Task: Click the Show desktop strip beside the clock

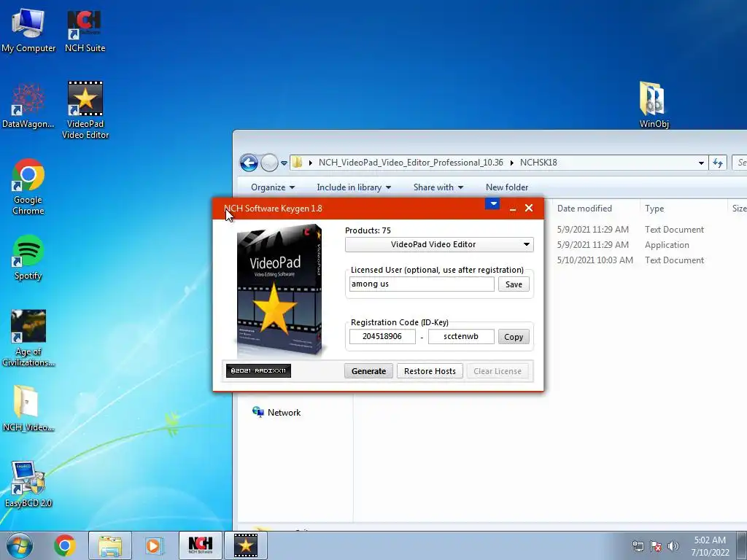Action: tap(742, 545)
